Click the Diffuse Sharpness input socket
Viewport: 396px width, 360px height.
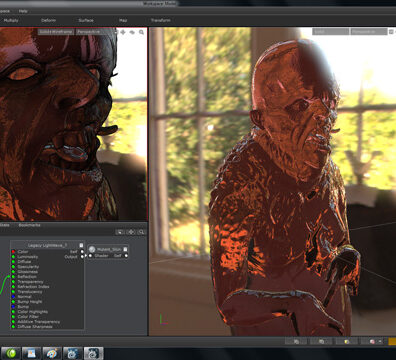tap(13, 327)
